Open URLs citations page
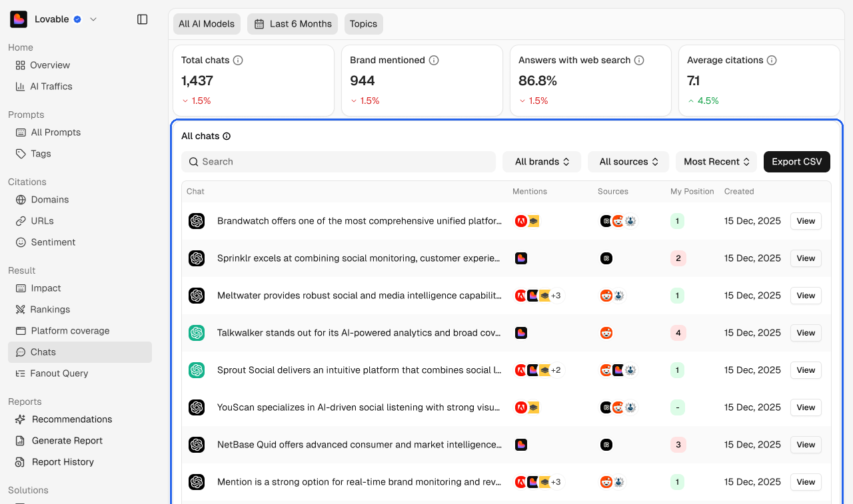The image size is (853, 504). click(35, 221)
